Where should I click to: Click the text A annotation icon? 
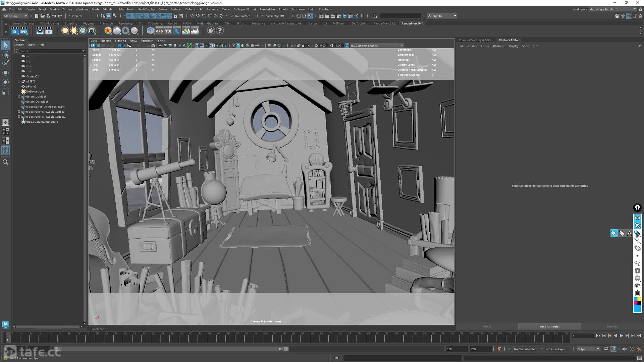(630, 233)
